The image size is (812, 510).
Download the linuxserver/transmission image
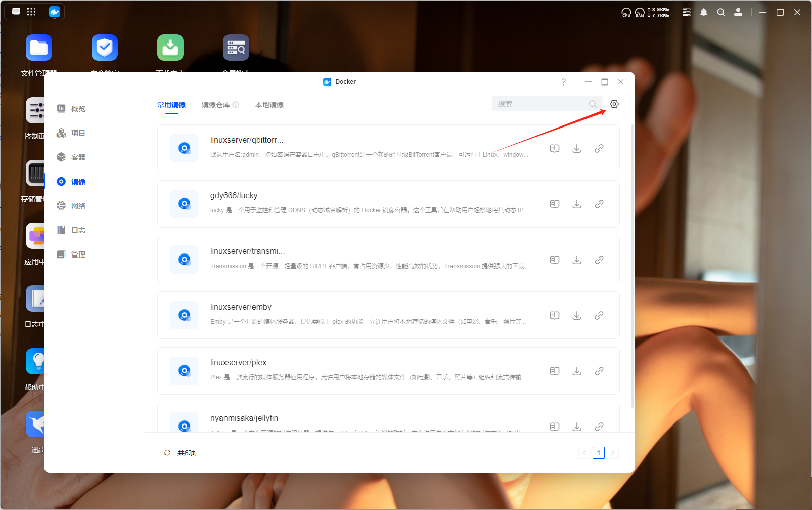[x=577, y=260]
